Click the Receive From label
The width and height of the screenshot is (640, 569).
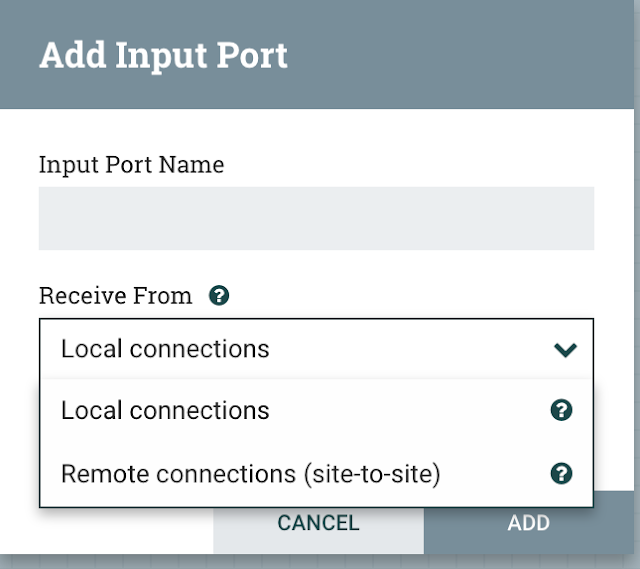116,296
